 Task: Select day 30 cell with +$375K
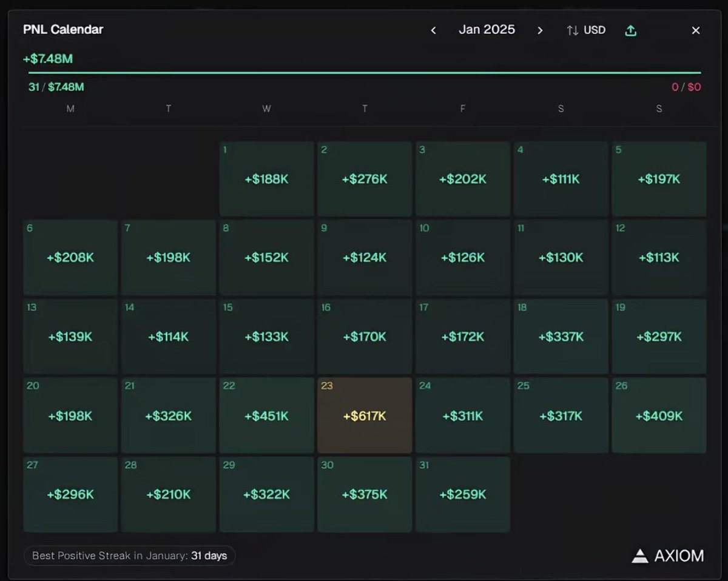tap(365, 494)
